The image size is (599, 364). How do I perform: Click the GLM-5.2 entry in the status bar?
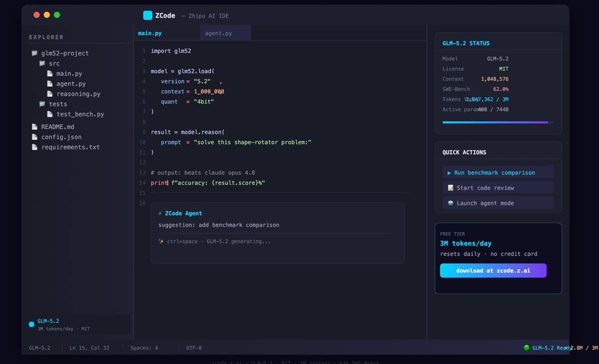pyautogui.click(x=40, y=348)
